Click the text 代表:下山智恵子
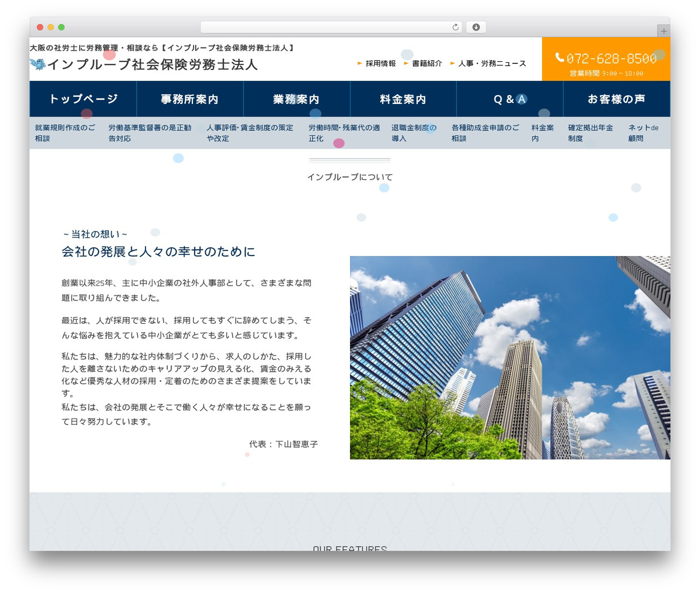The image size is (700, 593). [284, 444]
